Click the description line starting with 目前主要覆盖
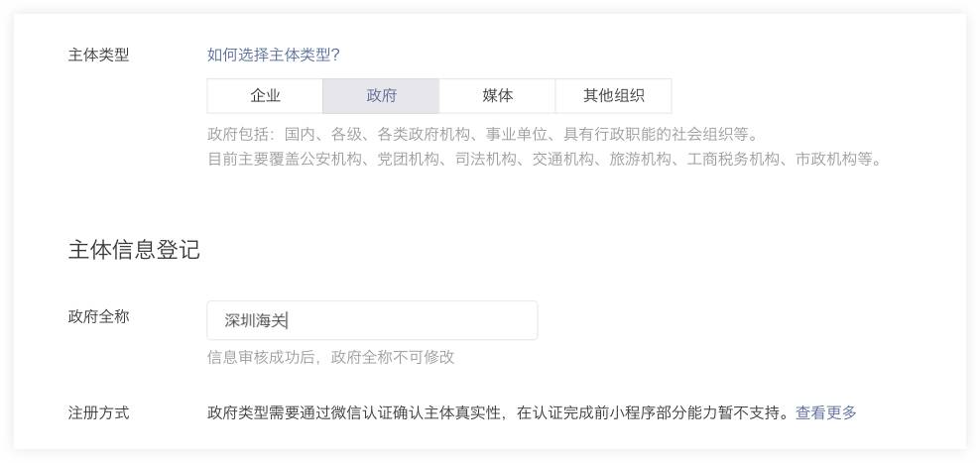980x463 pixels. point(544,159)
